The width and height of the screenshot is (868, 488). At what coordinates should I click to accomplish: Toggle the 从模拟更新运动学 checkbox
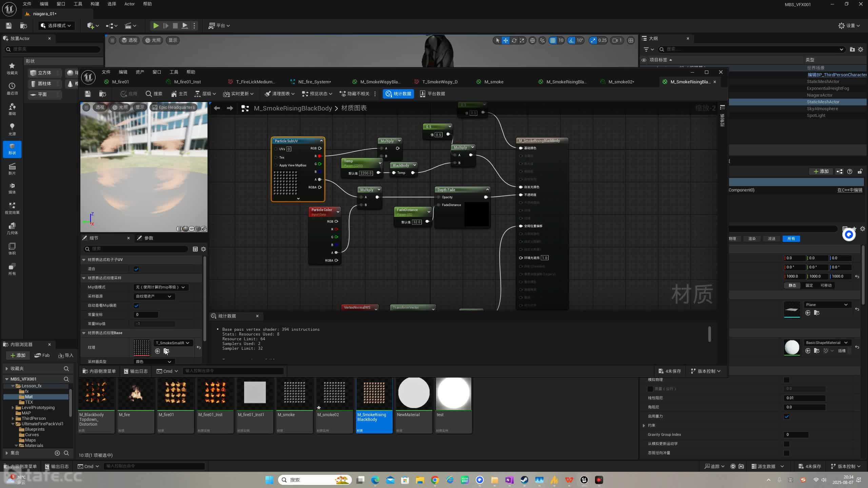tap(787, 444)
